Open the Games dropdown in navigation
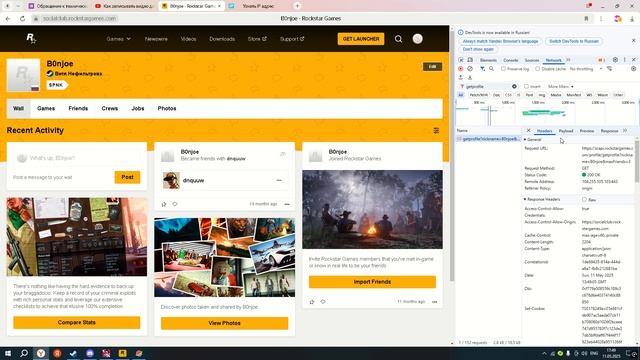This screenshot has width=640, height=360. (x=118, y=39)
